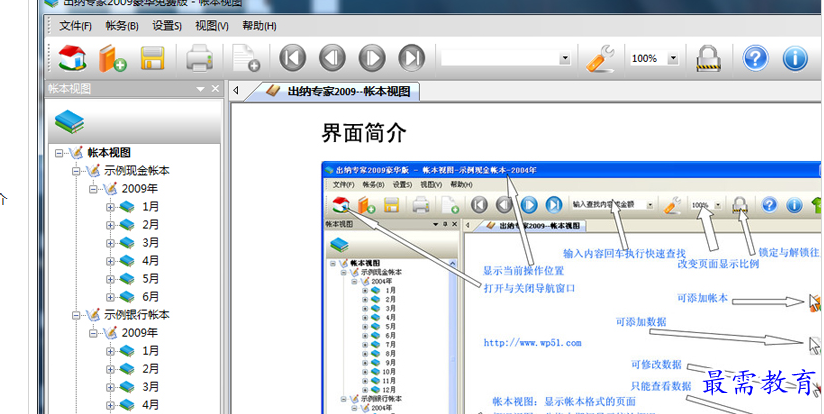
Task: Go to first record button
Action: (293, 58)
